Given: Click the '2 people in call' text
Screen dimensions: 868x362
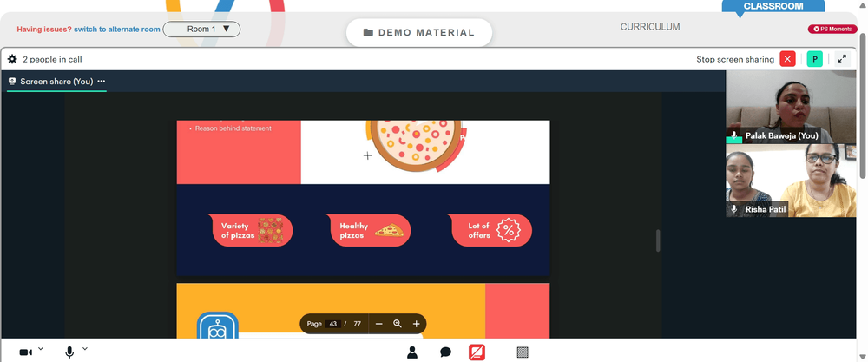Looking at the screenshot, I should 52,59.
